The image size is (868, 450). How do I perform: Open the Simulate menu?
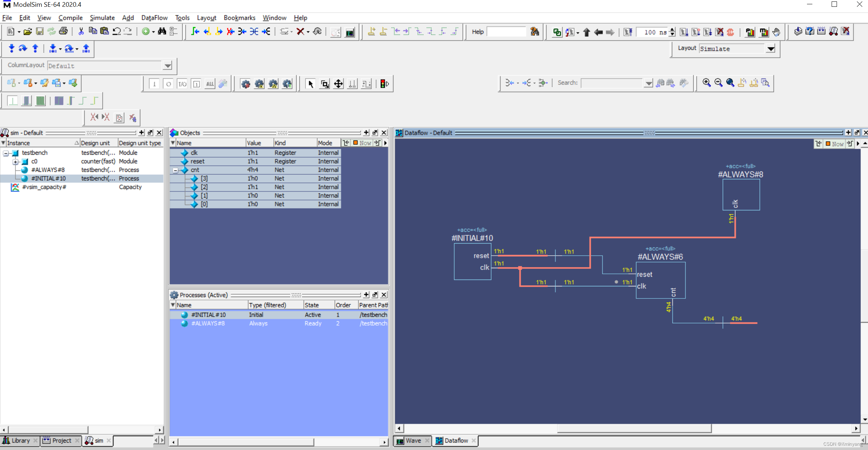tap(102, 17)
